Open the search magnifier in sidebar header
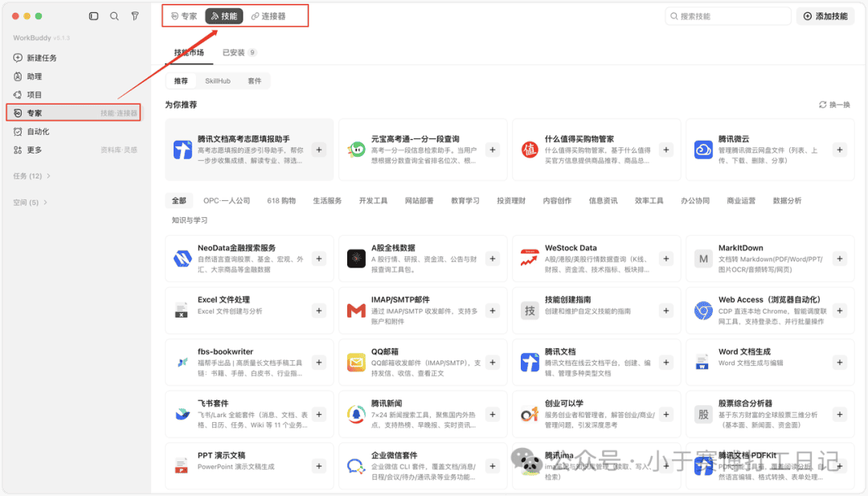 (x=114, y=16)
